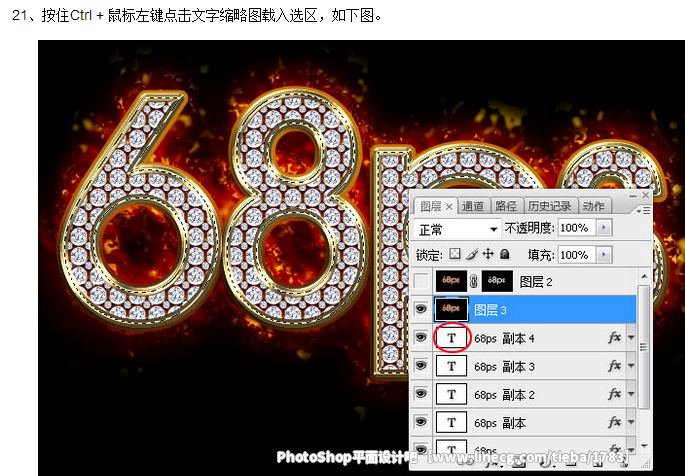685x476 pixels.
Task: Open the blend mode 正常 dropdown
Action: pyautogui.click(x=457, y=229)
